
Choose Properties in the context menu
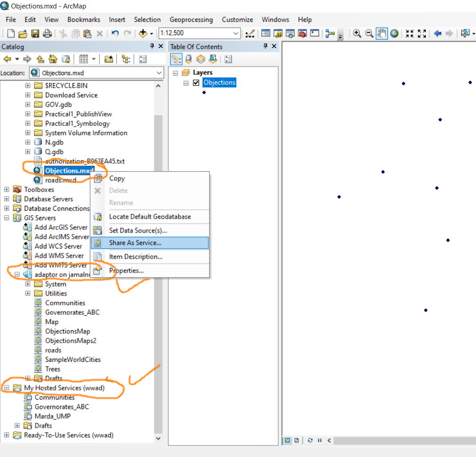point(150,271)
